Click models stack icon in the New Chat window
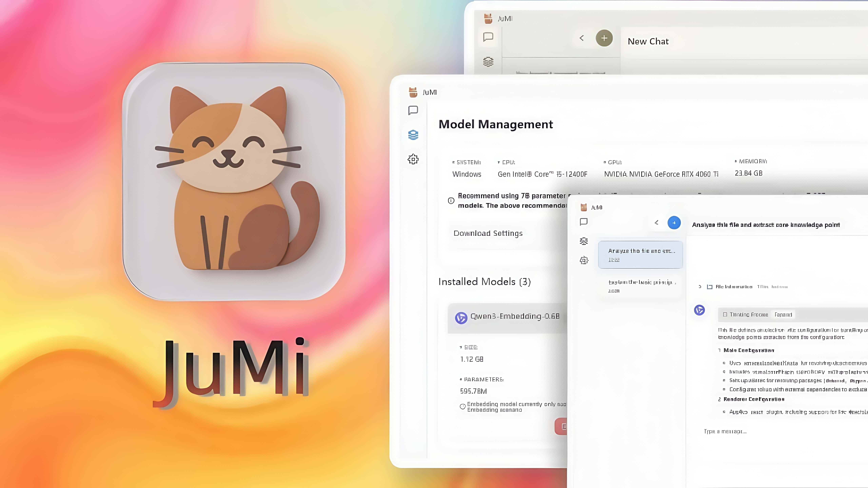The image size is (868, 488). tap(488, 62)
